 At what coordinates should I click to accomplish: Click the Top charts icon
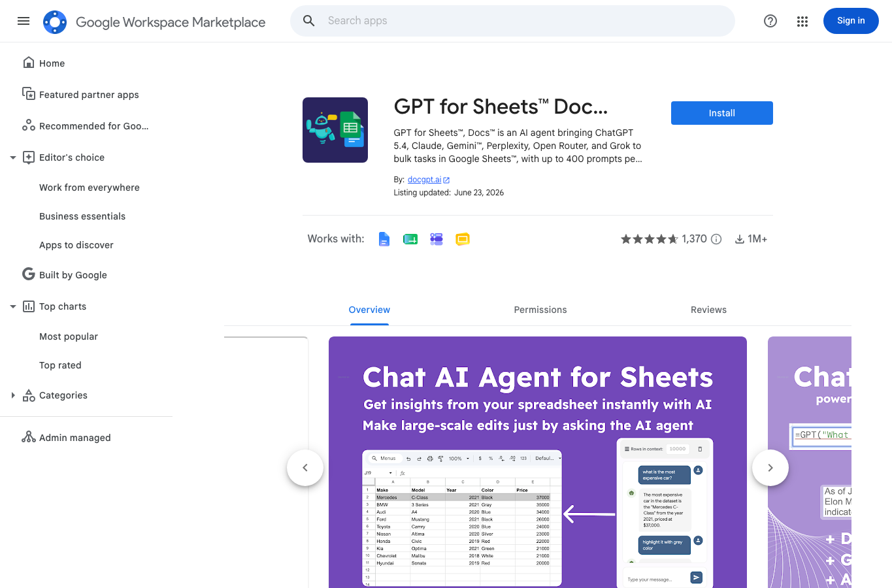point(28,306)
